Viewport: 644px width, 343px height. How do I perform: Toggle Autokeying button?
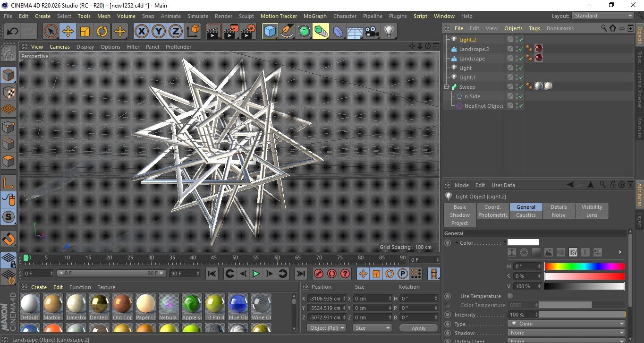[x=332, y=274]
